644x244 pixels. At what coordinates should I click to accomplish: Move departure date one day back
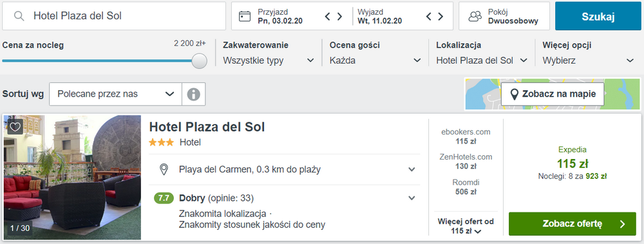click(429, 17)
